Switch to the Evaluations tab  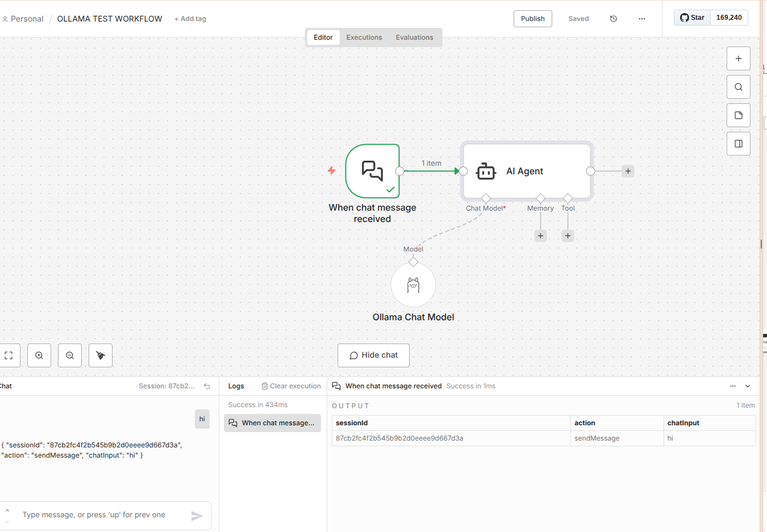pyautogui.click(x=414, y=37)
